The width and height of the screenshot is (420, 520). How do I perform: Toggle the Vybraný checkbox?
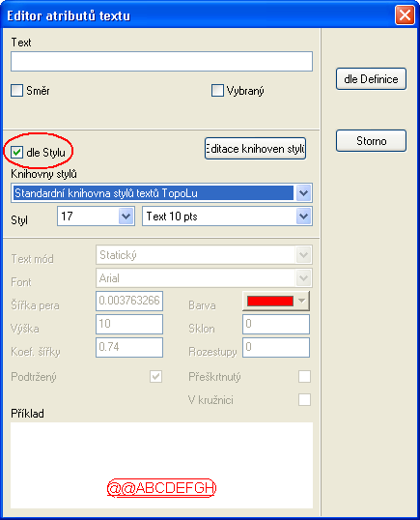[x=217, y=90]
